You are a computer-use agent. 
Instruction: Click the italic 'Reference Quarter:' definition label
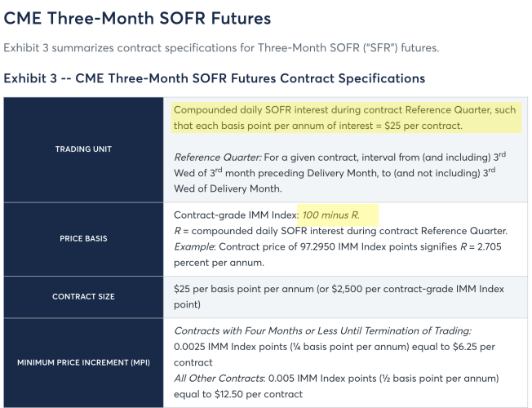[218, 157]
